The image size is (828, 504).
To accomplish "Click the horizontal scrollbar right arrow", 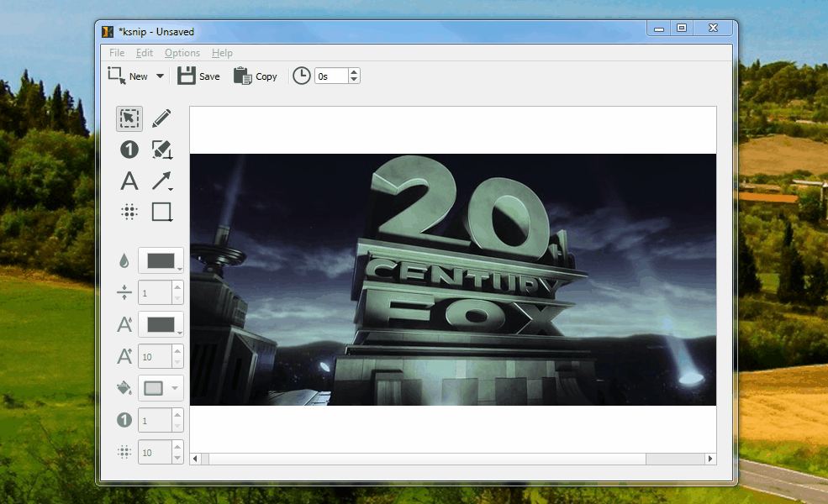I will (710, 459).
